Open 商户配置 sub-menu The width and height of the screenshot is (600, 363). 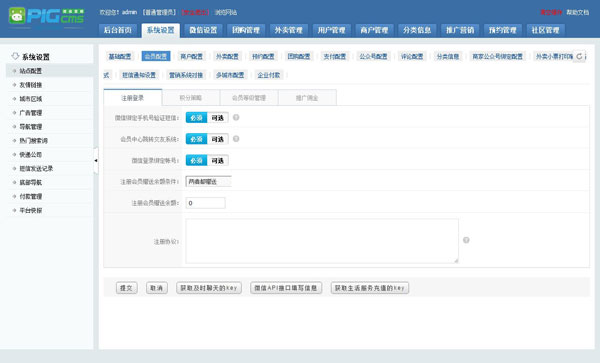192,56
